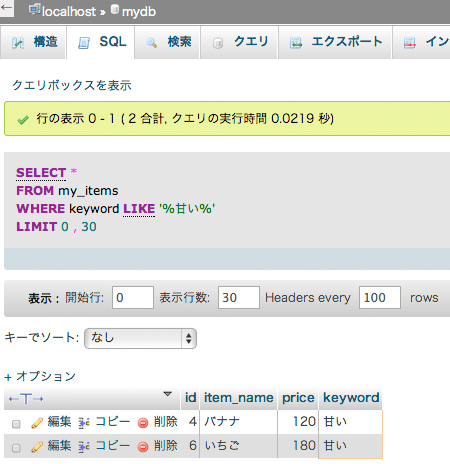Image resolution: width=450 pixels, height=464 pixels.
Task: Click the localhost server icon
Action: (34, 9)
